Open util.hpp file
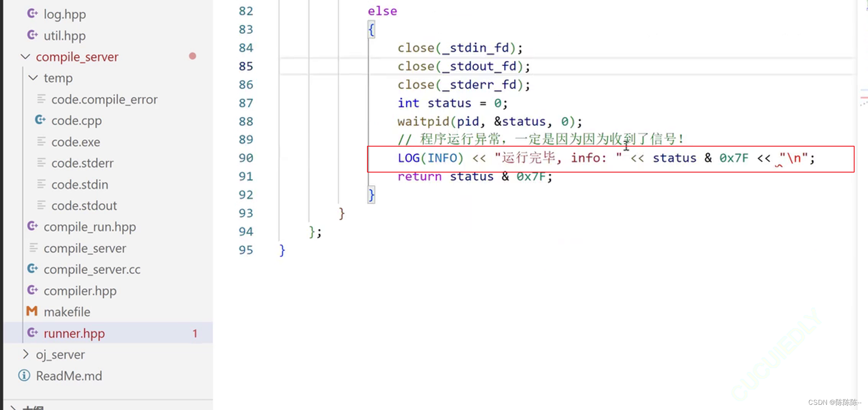The image size is (868, 410). 65,35
